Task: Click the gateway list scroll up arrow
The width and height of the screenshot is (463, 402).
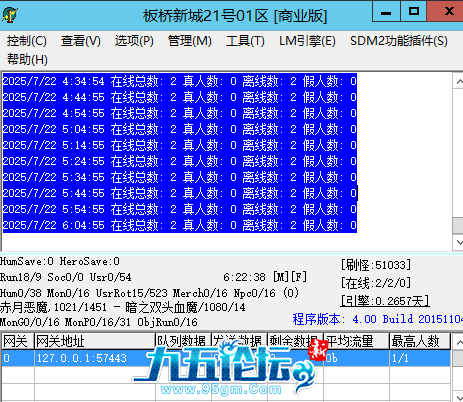Action: (x=458, y=342)
